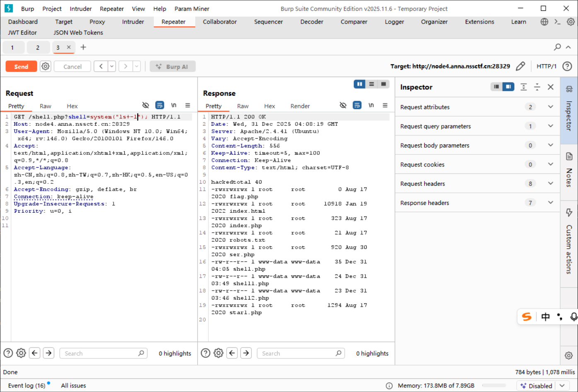This screenshot has height=392, width=578.
Task: Open search settings gear under the Response pane
Action: 218,353
